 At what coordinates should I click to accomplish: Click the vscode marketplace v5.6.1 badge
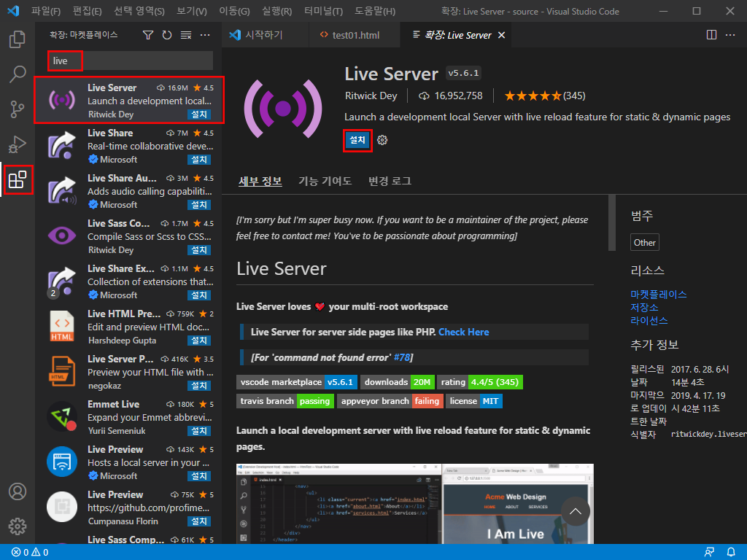(x=297, y=382)
